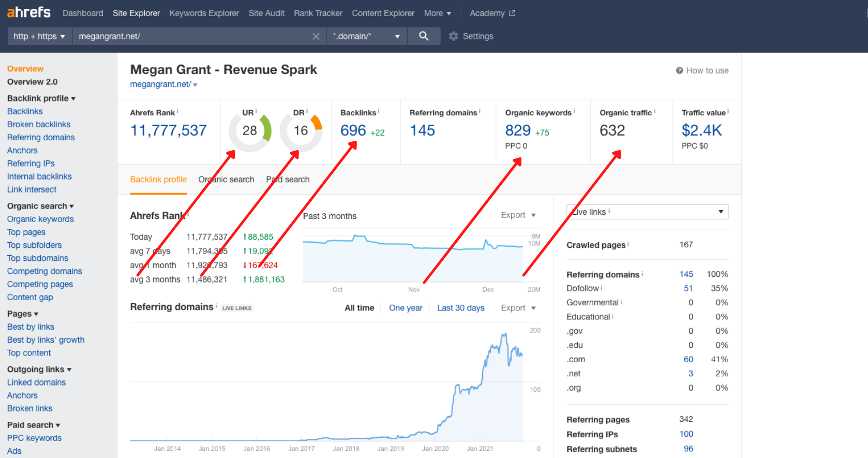Viewport: 868px width, 458px height.
Task: Click inside the megangrant.net/ URL input
Action: point(191,36)
